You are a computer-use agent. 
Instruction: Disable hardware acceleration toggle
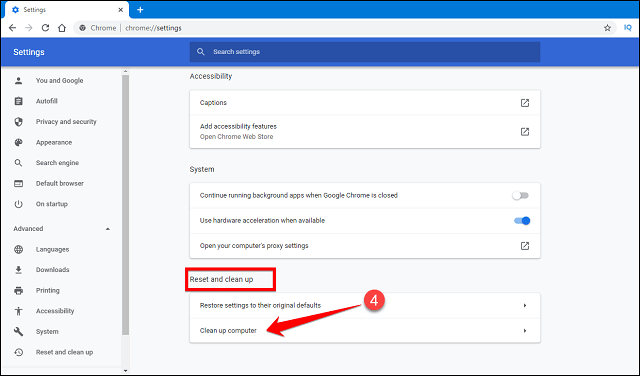[x=522, y=221]
